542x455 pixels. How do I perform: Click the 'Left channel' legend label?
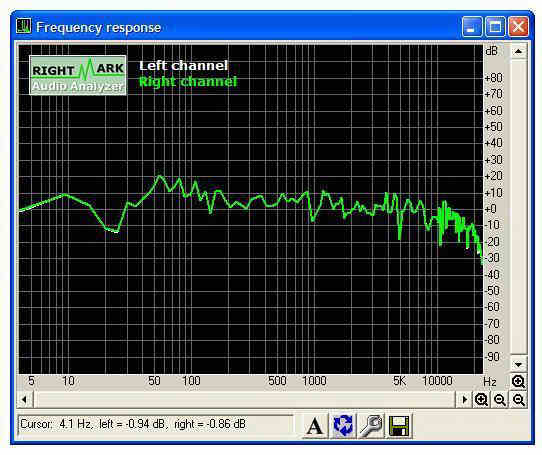pos(184,66)
